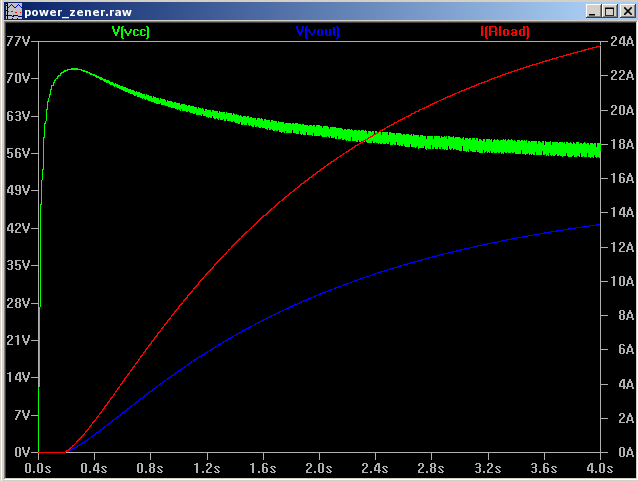The width and height of the screenshot is (638, 481).
Task: Click the 1.6s time axis label
Action: pos(263,468)
